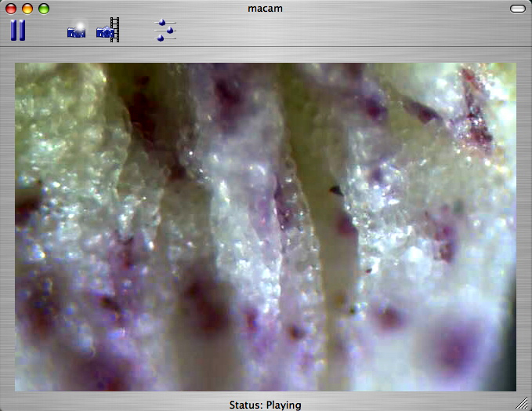Image resolution: width=532 pixels, height=411 pixels.
Task: Click the 'macam' window title
Action: coord(265,9)
